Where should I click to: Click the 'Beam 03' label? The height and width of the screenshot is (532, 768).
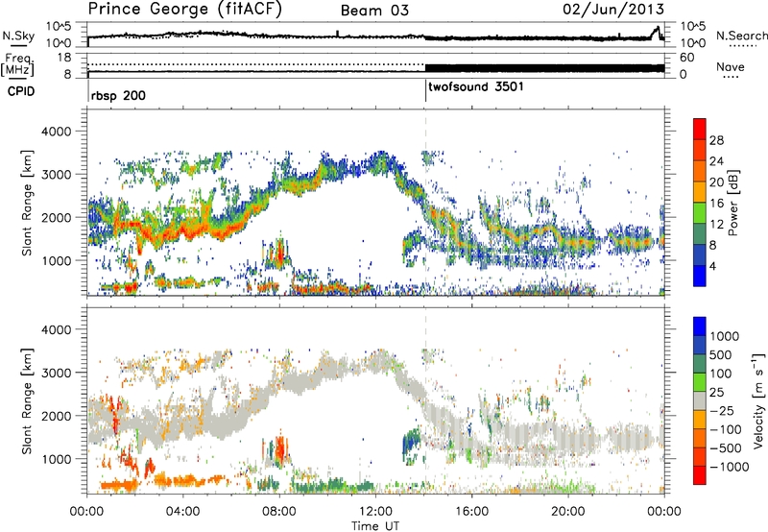pos(374,11)
